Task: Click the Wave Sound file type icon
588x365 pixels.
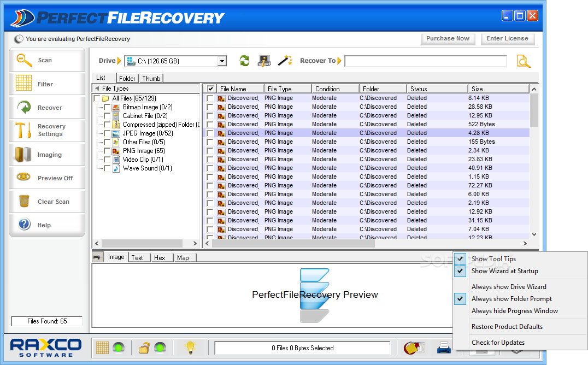Action: tap(116, 168)
